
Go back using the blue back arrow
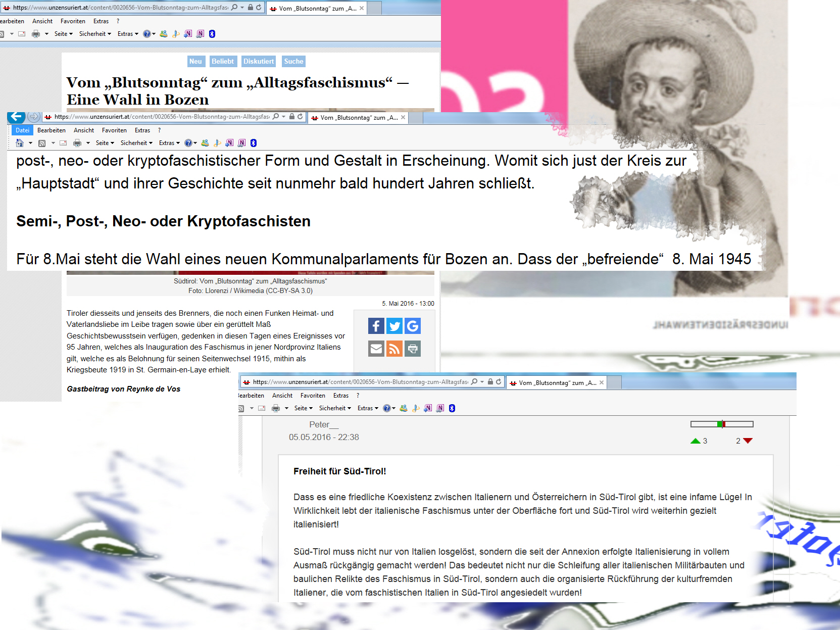(x=16, y=117)
